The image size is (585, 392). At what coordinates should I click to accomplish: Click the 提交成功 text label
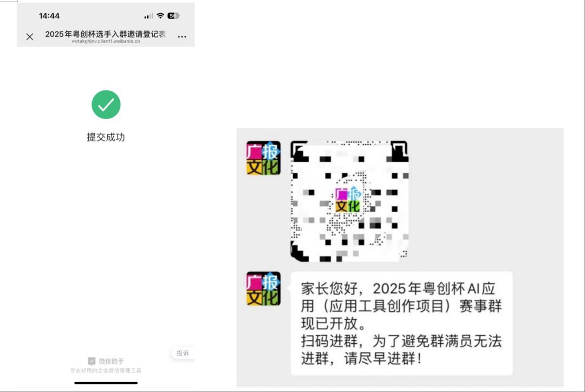click(106, 138)
